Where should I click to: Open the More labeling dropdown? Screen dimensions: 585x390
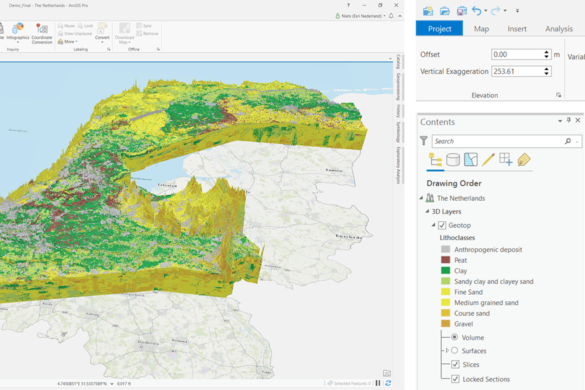coord(68,42)
